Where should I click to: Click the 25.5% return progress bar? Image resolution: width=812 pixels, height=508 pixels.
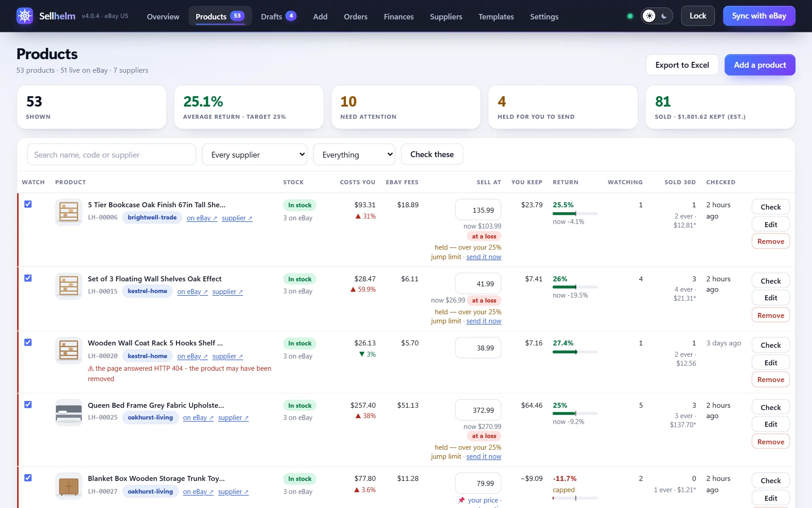point(575,214)
